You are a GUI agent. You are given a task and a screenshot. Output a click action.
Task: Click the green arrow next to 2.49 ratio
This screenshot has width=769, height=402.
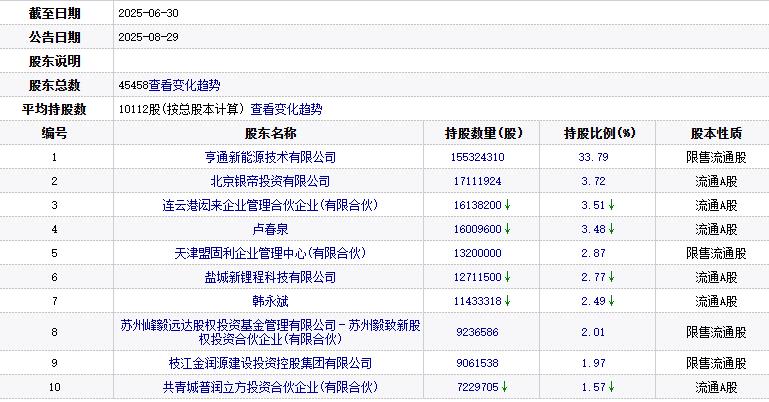point(611,301)
